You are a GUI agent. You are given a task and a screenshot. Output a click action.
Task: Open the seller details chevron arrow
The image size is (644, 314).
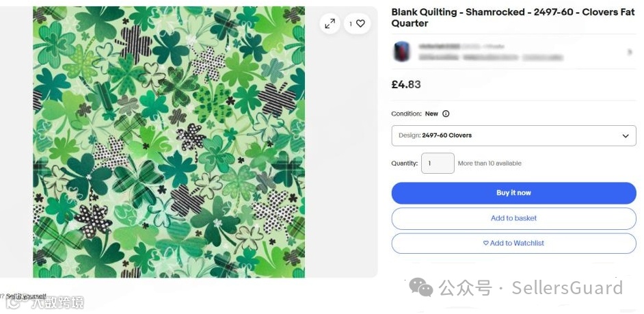[629, 52]
